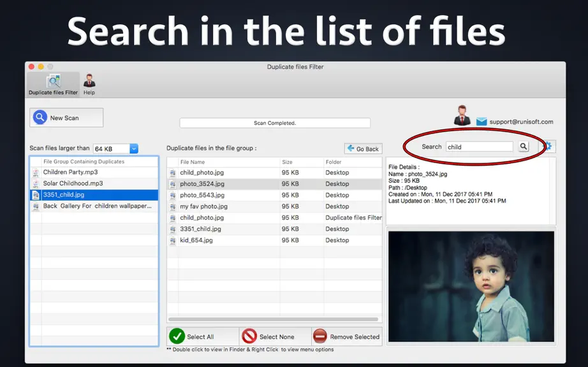Viewport: 588px width, 367px height.
Task: Click the blue mail envelope icon
Action: pyautogui.click(x=481, y=122)
